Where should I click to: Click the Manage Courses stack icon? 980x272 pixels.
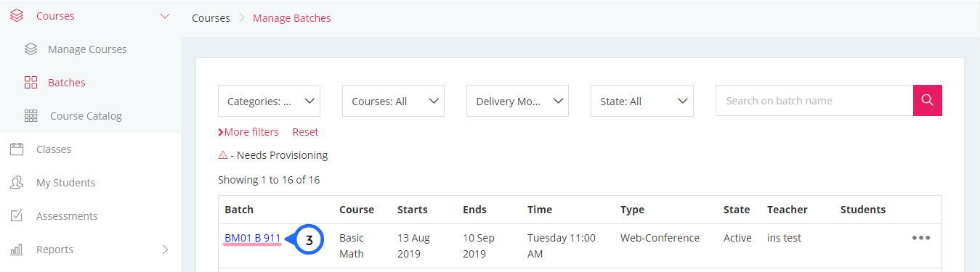31,49
